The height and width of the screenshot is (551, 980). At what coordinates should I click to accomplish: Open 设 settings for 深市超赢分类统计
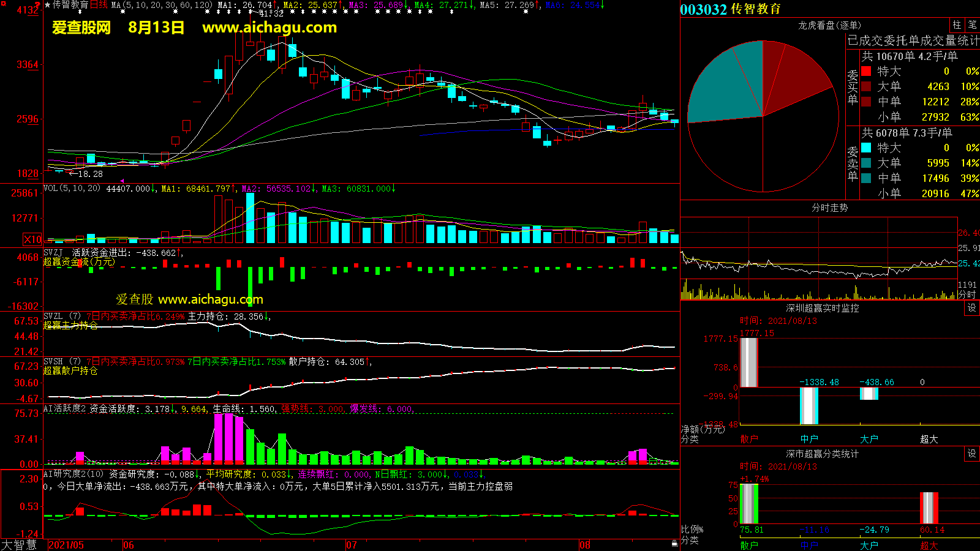(x=972, y=454)
